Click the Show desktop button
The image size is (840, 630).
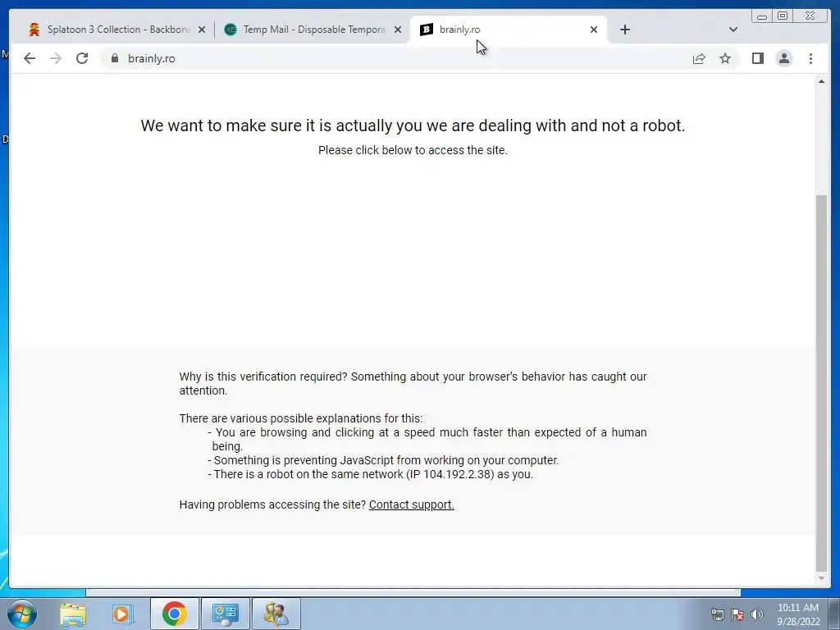834,614
